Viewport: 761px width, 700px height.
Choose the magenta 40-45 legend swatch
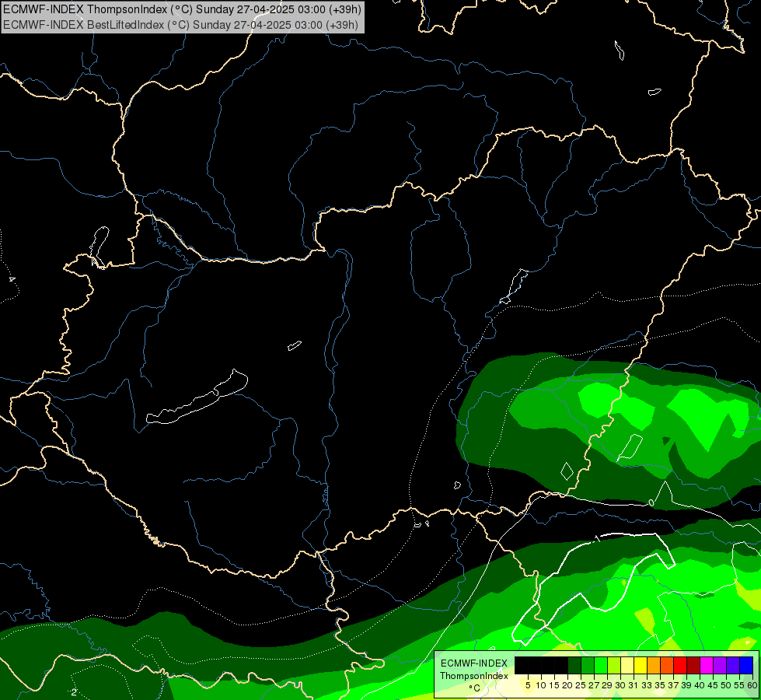707,666
